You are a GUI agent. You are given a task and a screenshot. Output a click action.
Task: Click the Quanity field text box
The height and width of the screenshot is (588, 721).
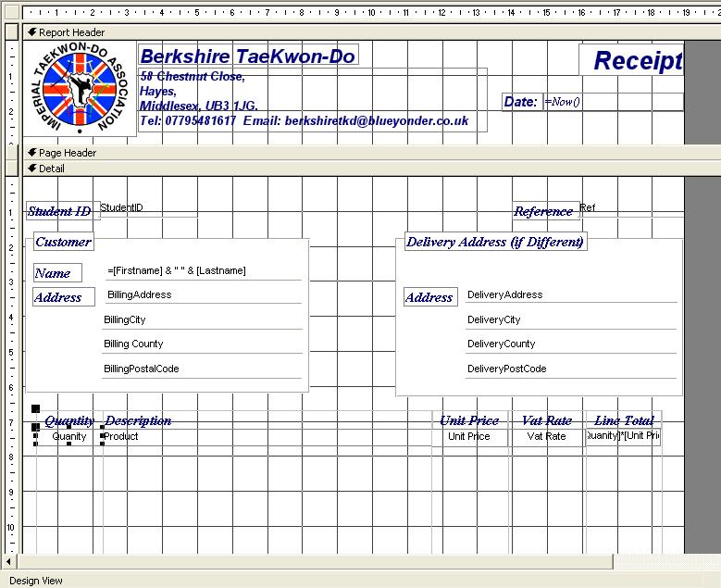[x=69, y=437]
